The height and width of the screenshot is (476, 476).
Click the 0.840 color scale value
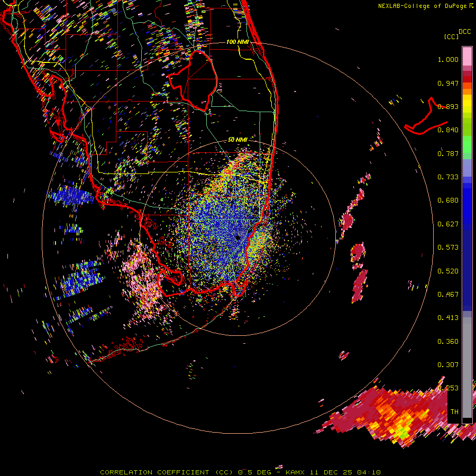click(x=448, y=130)
